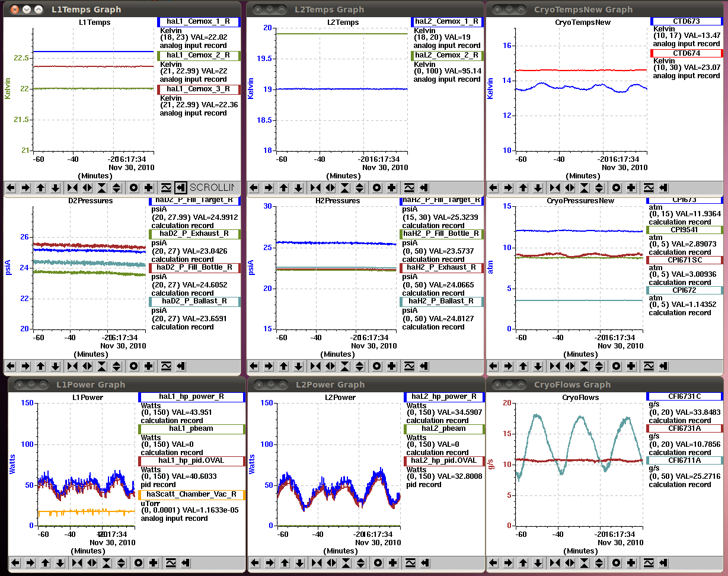
Task: Select haScatt_Chamber_Vac_R legend button
Action: point(191,494)
